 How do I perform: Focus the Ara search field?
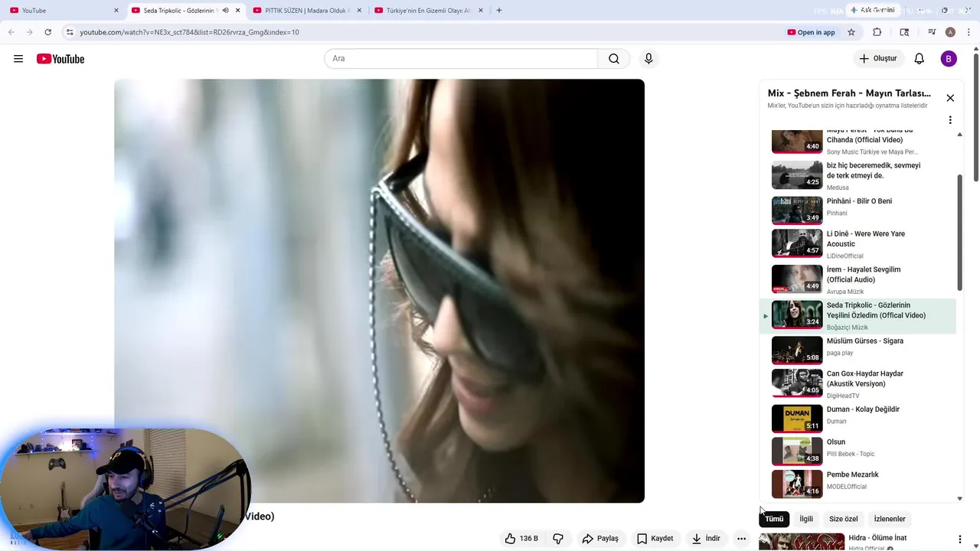[x=461, y=59]
